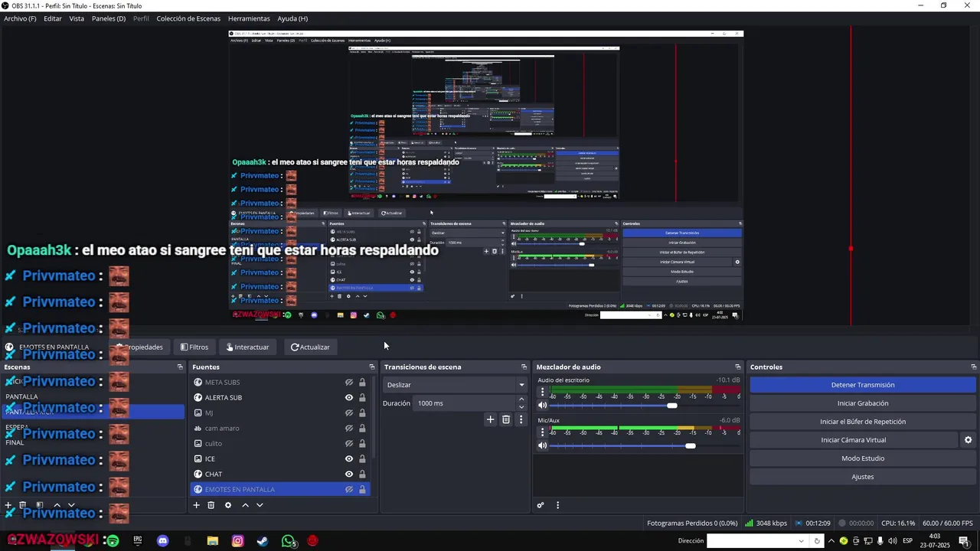Open Ajustes settings button
Image resolution: width=980 pixels, height=551 pixels.
click(862, 477)
